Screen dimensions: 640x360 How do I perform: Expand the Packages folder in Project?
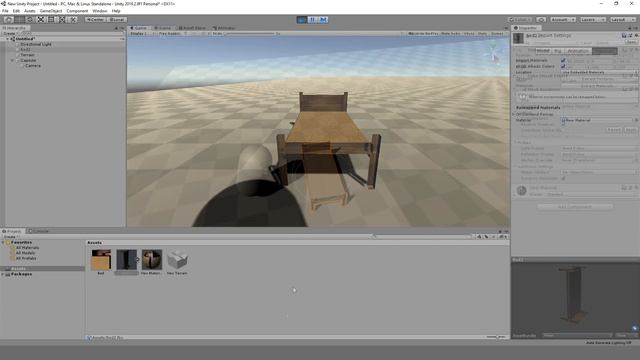click(3, 274)
